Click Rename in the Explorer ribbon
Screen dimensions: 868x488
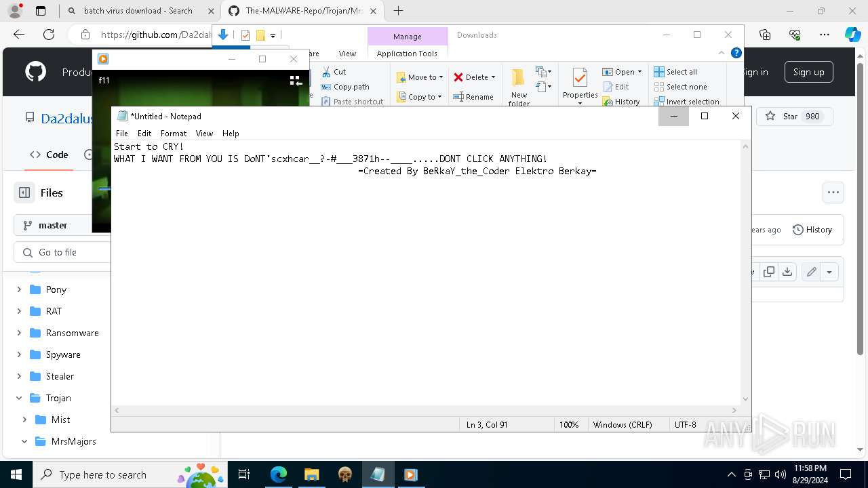coord(473,97)
